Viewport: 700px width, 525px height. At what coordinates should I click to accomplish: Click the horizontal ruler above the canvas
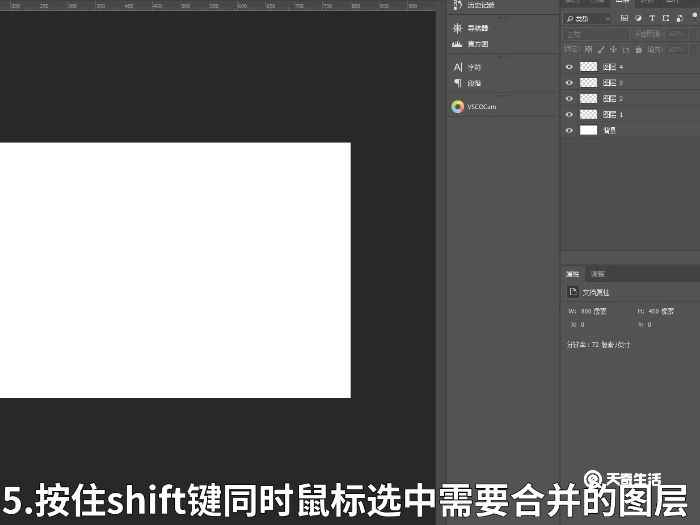coord(217,5)
